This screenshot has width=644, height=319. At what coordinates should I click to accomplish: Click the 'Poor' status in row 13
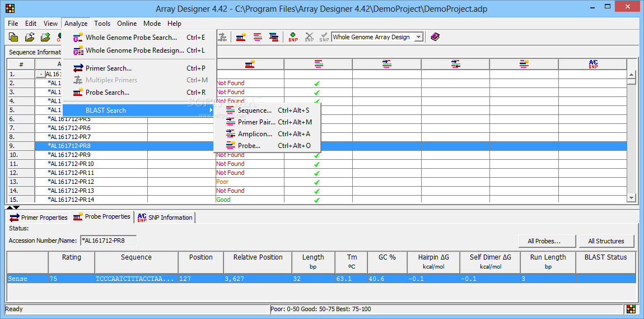(x=222, y=182)
